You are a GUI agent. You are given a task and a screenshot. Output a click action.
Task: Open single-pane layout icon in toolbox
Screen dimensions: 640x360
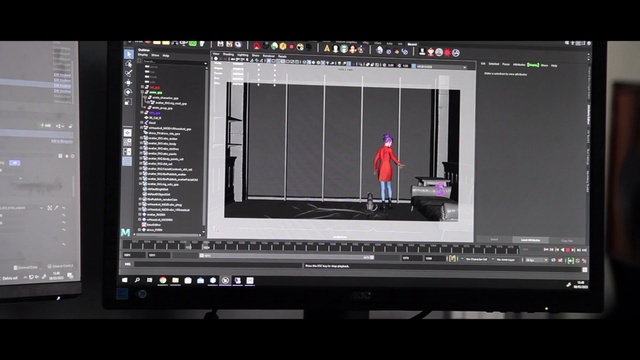127,133
